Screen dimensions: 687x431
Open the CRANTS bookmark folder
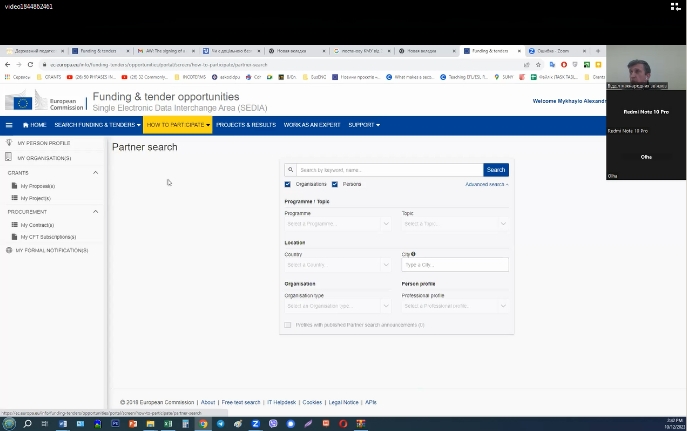[x=49, y=77]
